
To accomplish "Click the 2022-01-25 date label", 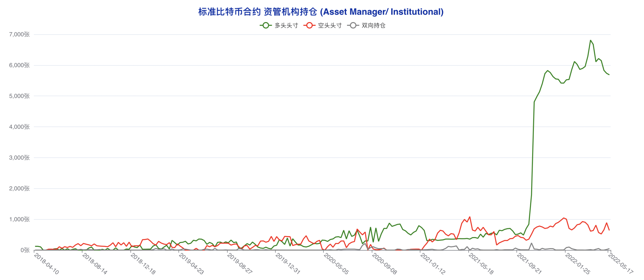I will 578,264.
